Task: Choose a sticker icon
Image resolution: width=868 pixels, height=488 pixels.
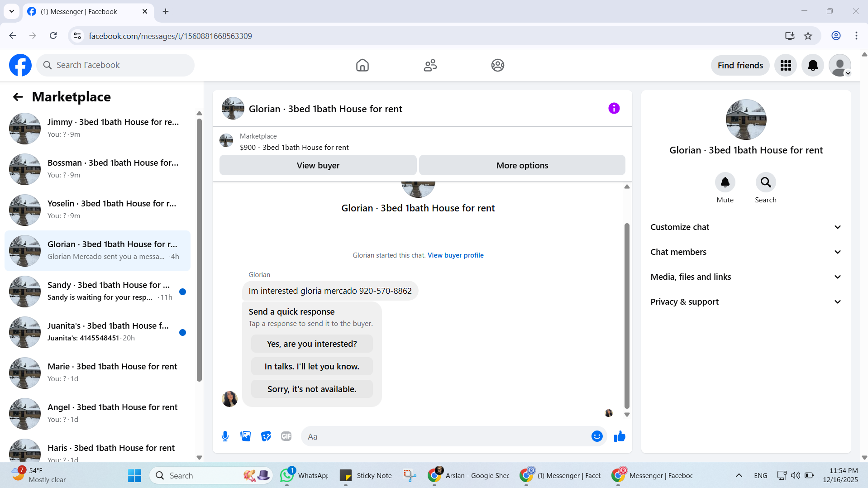Action: point(266,436)
